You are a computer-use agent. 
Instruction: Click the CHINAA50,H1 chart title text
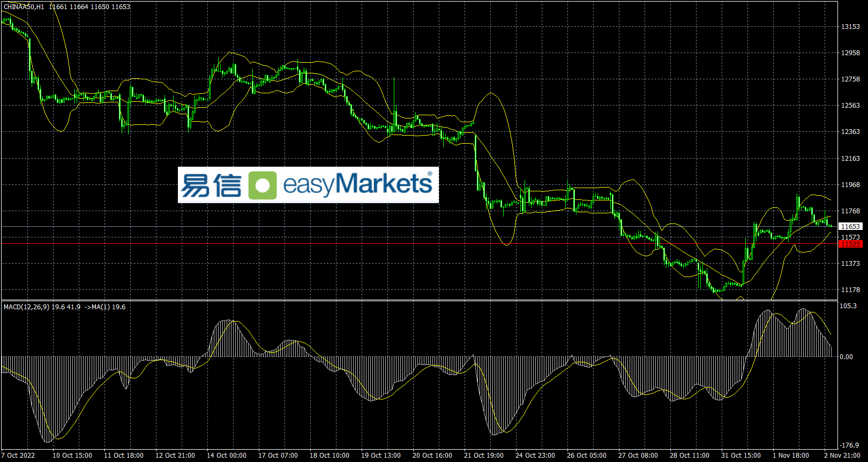coord(24,7)
